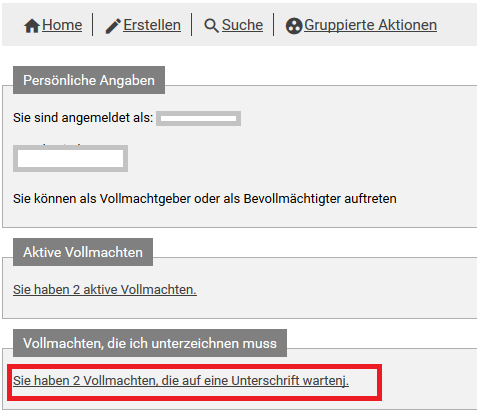Click the Sie sind angemeldet als label
The width and height of the screenshot is (477, 416).
point(83,118)
